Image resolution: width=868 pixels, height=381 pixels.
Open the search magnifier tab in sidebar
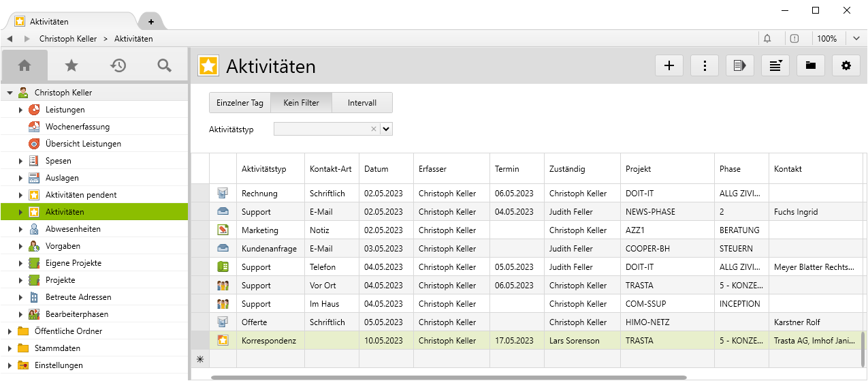pos(164,65)
